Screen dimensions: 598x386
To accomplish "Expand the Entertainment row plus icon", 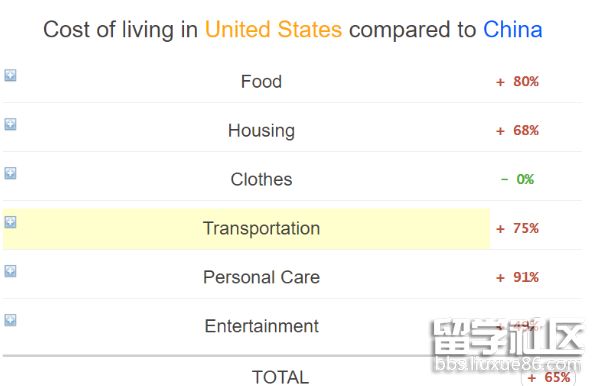I will pos(10,320).
